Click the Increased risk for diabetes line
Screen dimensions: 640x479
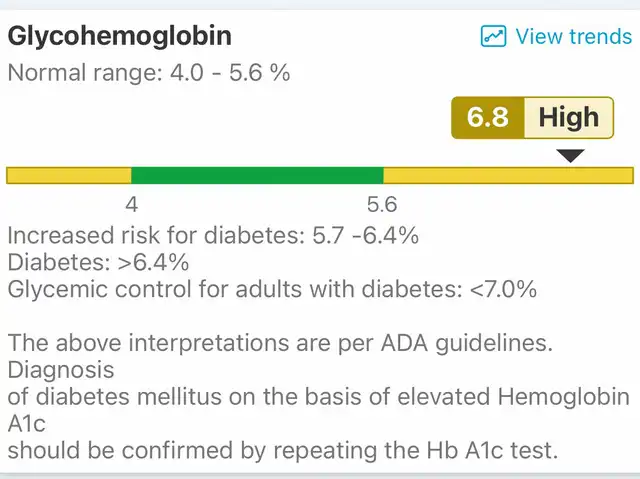point(213,235)
